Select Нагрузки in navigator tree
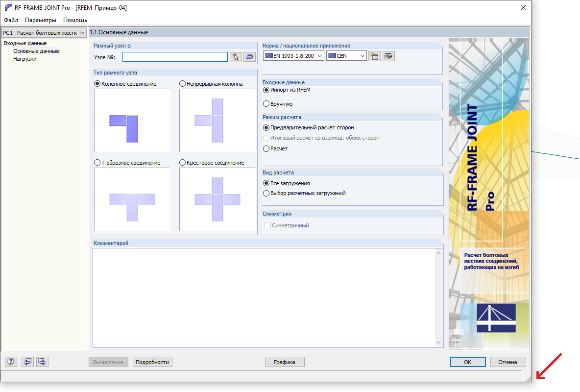 tap(25, 59)
